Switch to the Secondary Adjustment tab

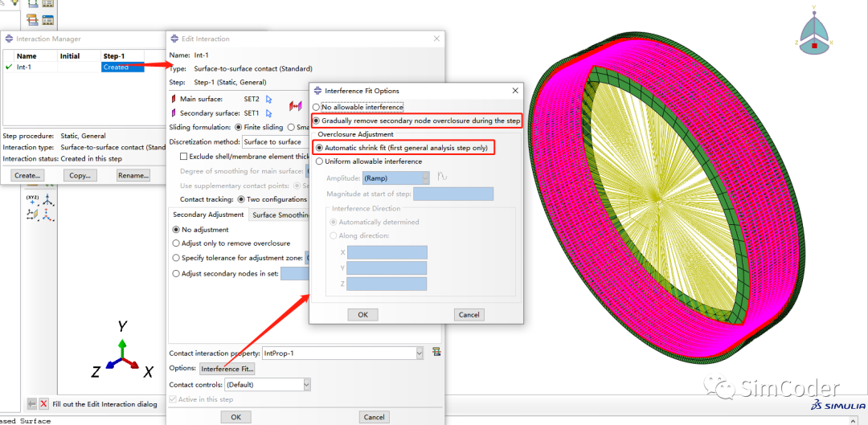pyautogui.click(x=208, y=215)
